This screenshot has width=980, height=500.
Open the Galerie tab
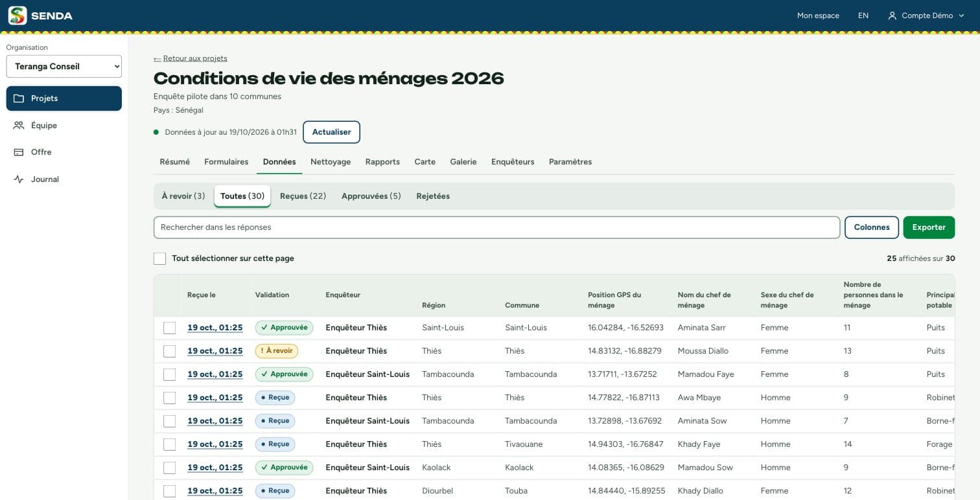[463, 162]
